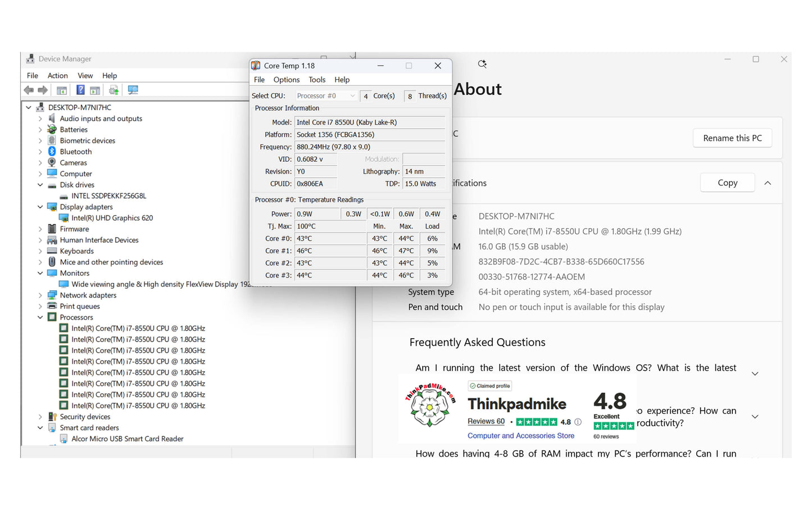Open the Help menu in Core Temp

[x=342, y=80]
